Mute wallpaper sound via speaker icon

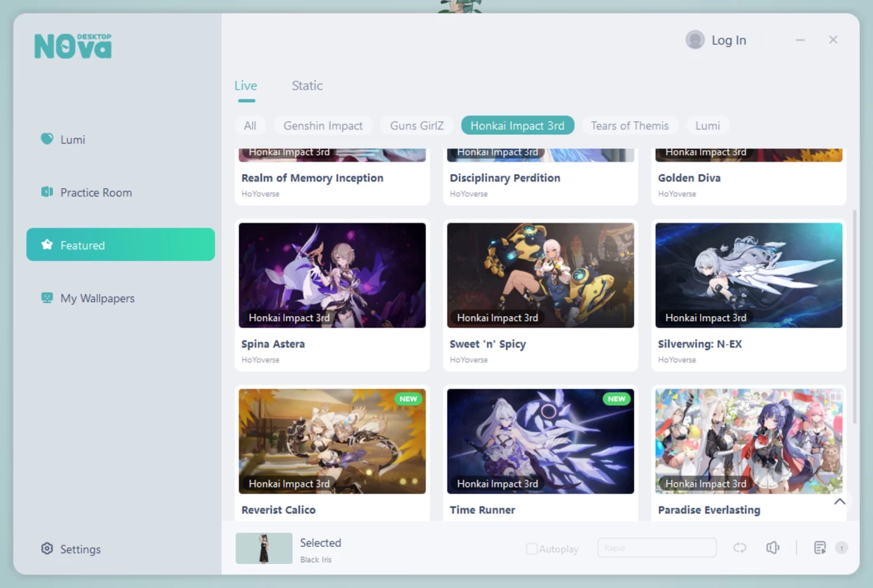[772, 548]
